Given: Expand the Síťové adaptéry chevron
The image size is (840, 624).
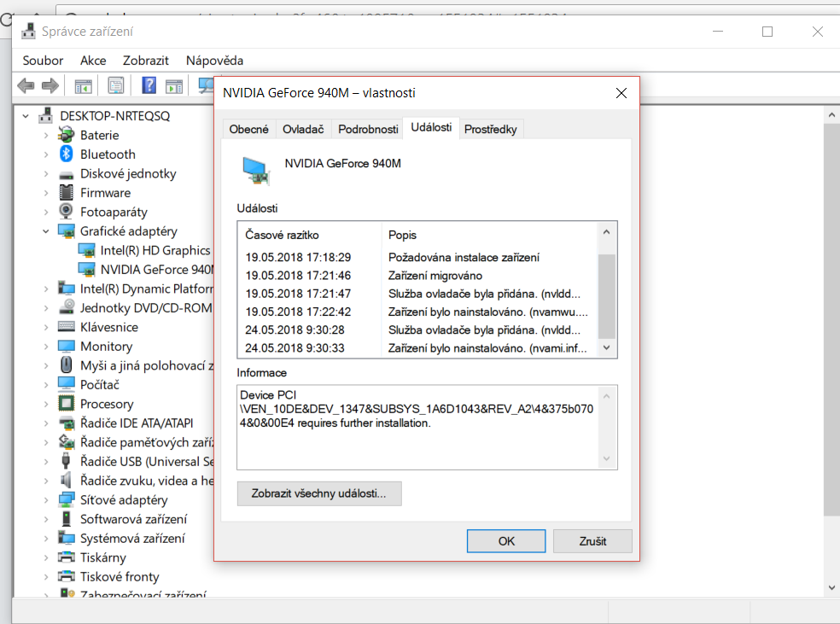Looking at the screenshot, I should (46, 499).
